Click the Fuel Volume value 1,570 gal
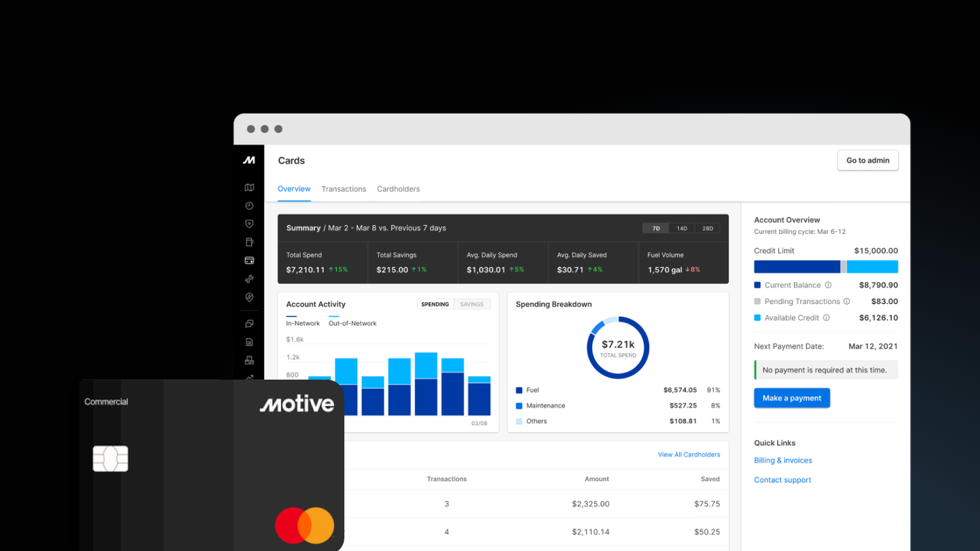The width and height of the screenshot is (980, 551). tap(664, 270)
